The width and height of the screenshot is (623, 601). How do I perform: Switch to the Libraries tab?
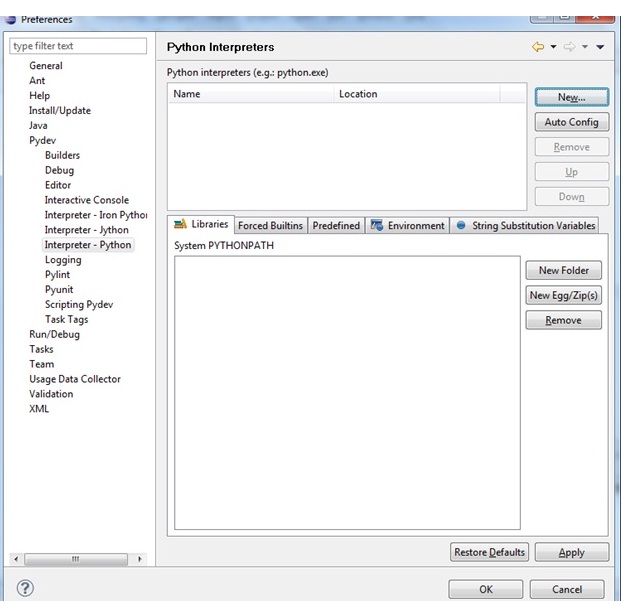coord(201,225)
